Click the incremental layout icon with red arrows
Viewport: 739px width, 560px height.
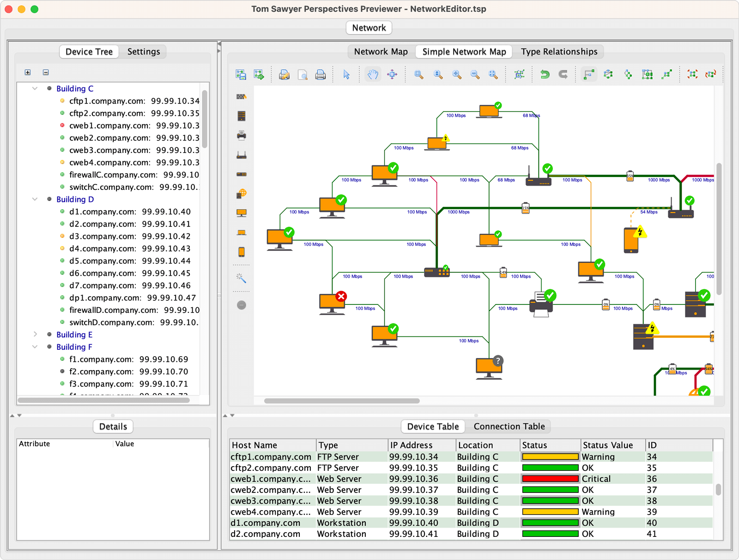[711, 74]
